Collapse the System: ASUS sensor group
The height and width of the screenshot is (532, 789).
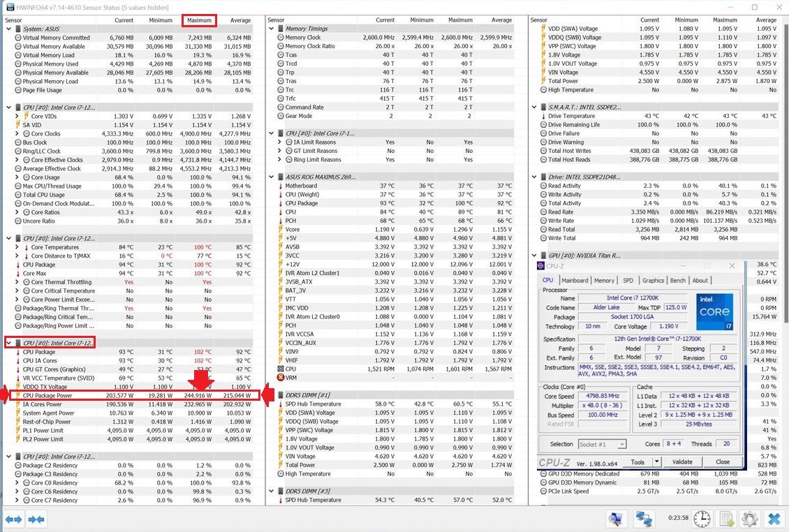(8, 29)
